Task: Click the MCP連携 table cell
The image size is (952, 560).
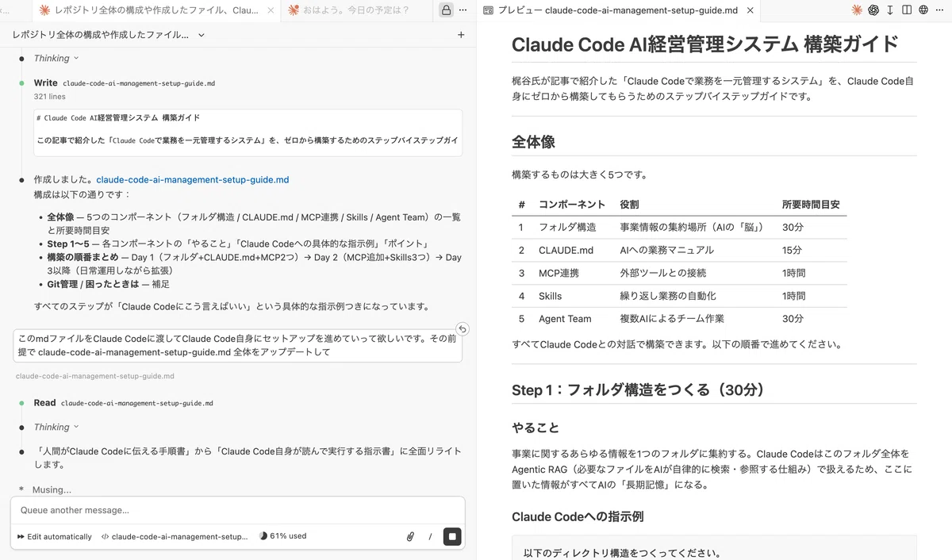Action: 559,273
